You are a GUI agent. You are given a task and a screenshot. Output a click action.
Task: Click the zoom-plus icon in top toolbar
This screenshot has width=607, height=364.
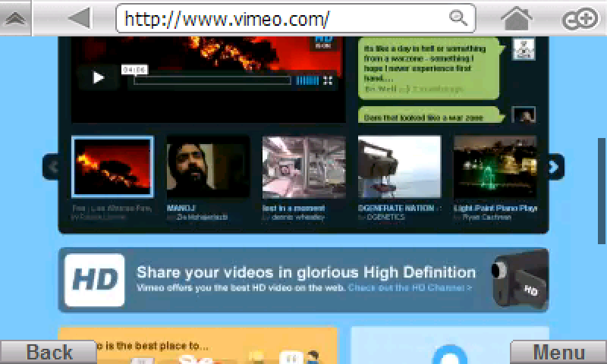click(580, 18)
